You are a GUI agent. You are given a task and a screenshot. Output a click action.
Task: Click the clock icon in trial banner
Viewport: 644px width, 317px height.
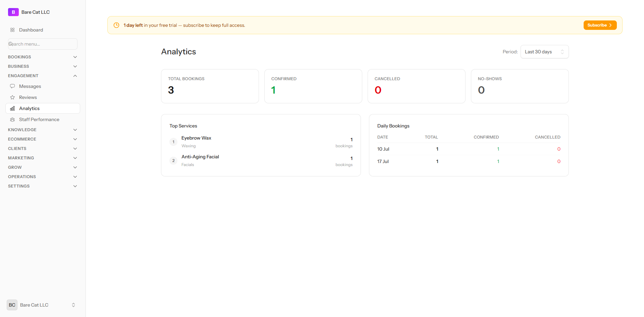(116, 25)
